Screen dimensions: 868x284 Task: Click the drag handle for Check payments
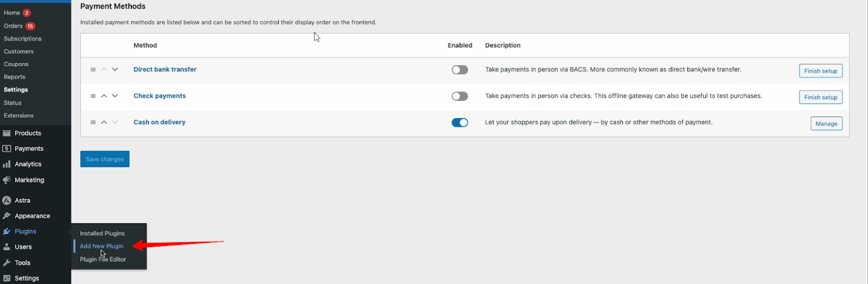93,96
